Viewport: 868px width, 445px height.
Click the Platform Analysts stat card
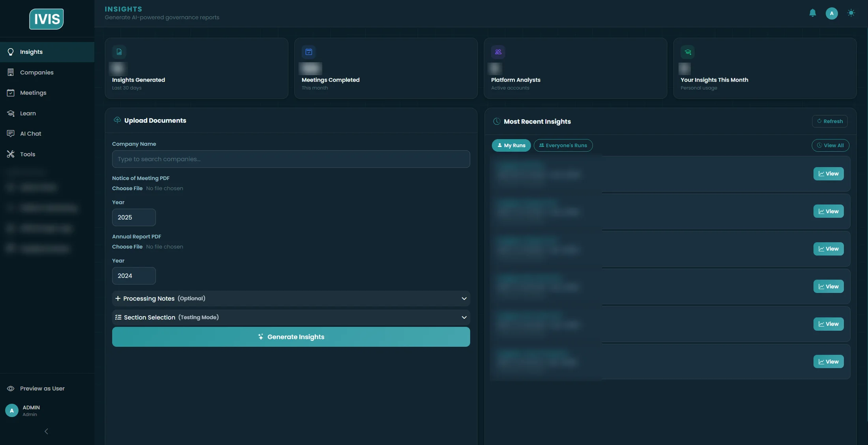575,68
